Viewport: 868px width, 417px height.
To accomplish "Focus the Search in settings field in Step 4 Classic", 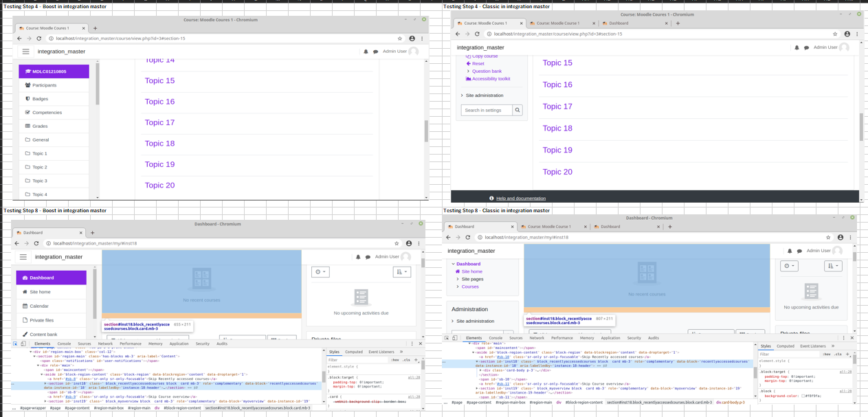I will [487, 110].
